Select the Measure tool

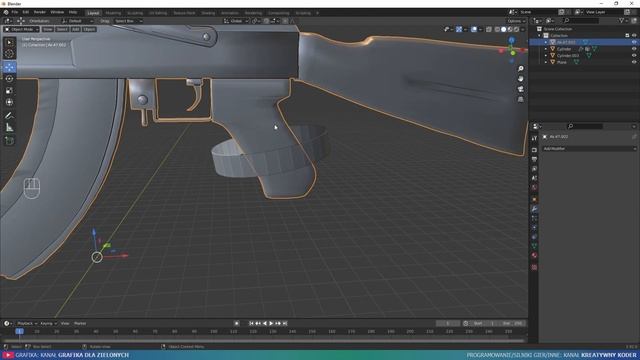(9, 128)
